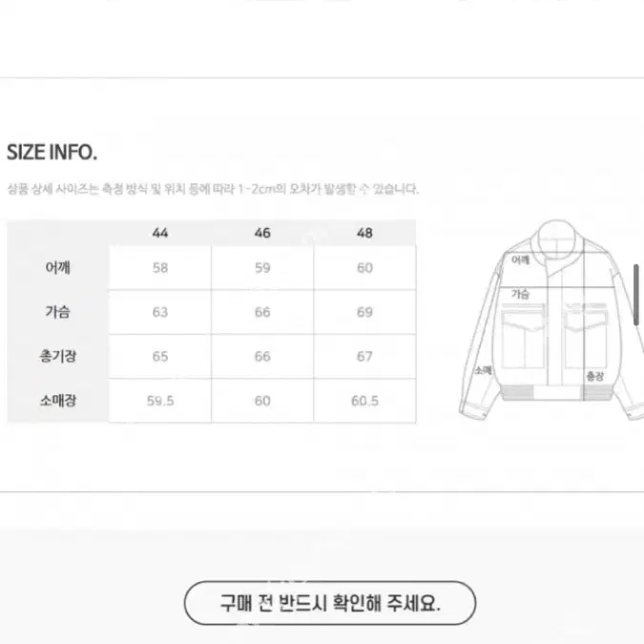Screen dimensions: 644x644
Task: Click the 가슴 row label
Action: pos(57,312)
